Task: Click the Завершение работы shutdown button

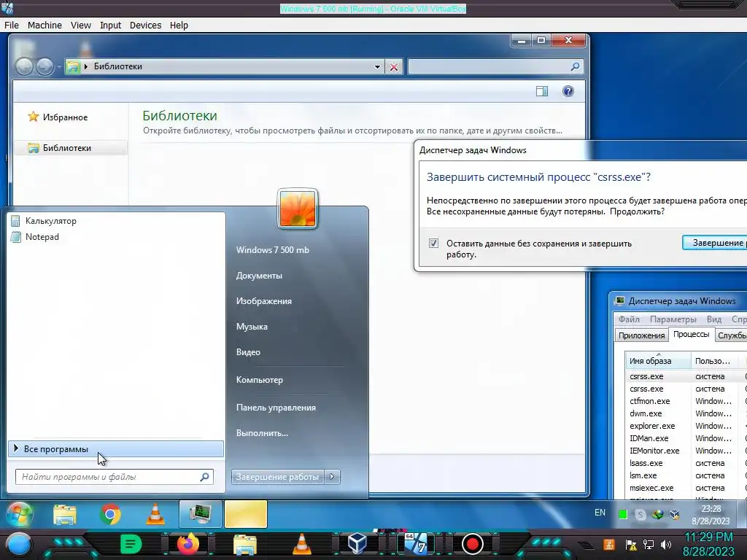Action: pyautogui.click(x=277, y=477)
